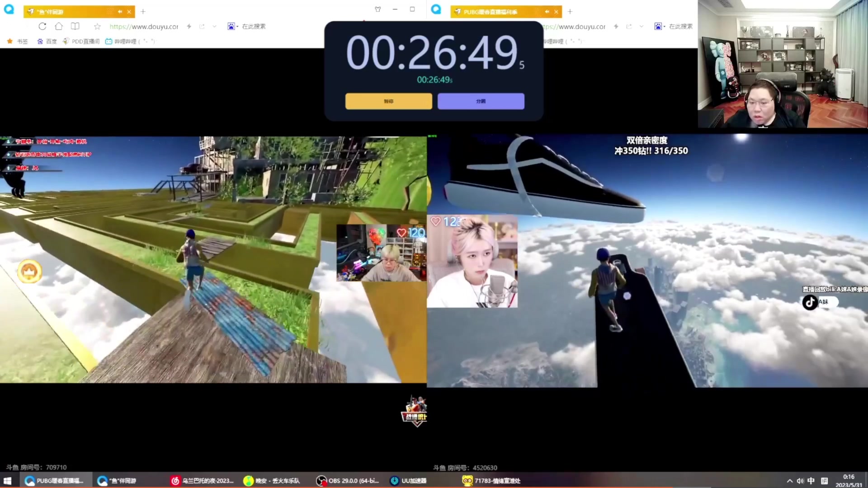
Task: Click the share icon in right browser address bar
Action: [x=629, y=27]
